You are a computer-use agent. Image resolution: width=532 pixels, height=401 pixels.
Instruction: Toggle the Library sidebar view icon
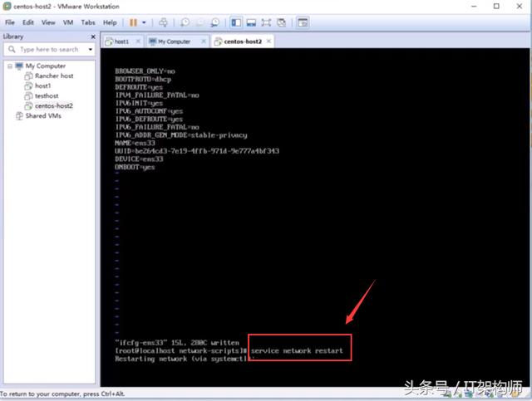[236, 22]
